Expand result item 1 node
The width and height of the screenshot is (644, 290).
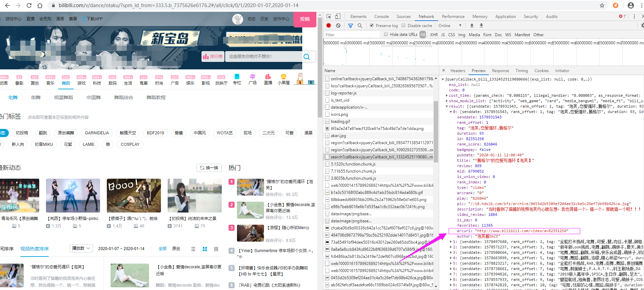[451, 242]
